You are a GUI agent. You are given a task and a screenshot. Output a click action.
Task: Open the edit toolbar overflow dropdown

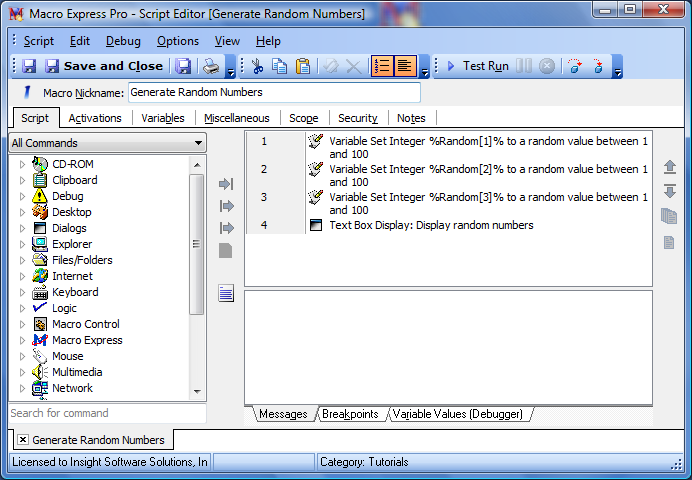point(424,67)
